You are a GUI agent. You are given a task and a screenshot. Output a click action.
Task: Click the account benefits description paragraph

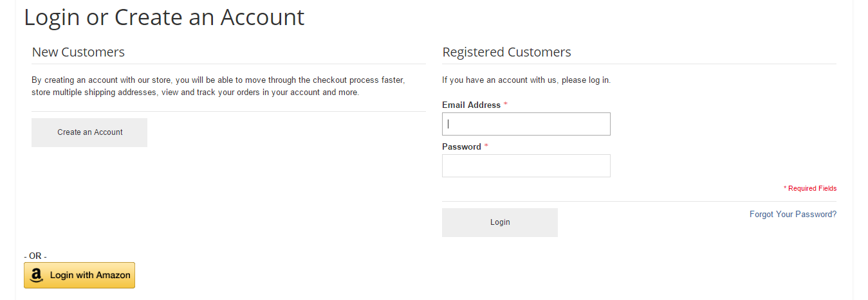218,87
